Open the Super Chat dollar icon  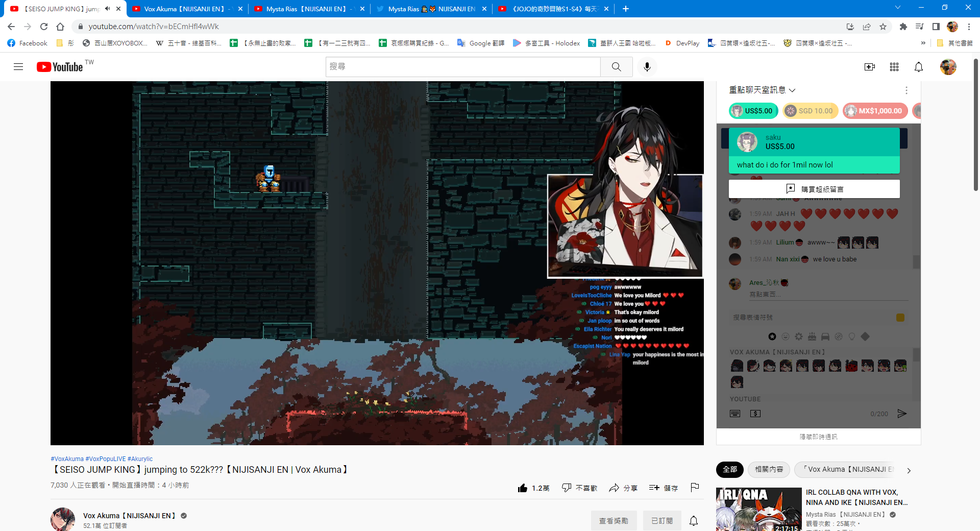(755, 414)
